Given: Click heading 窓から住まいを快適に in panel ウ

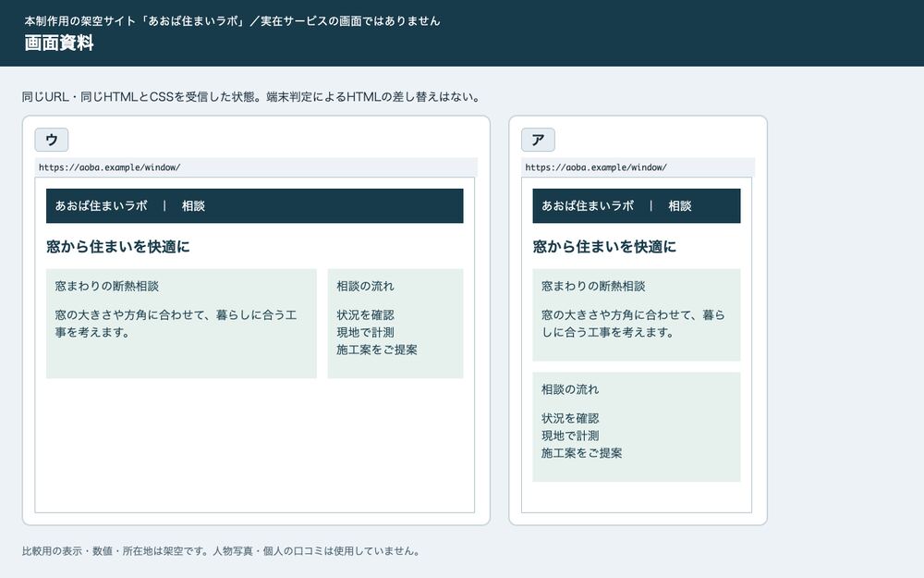Looking at the screenshot, I should pos(118,247).
